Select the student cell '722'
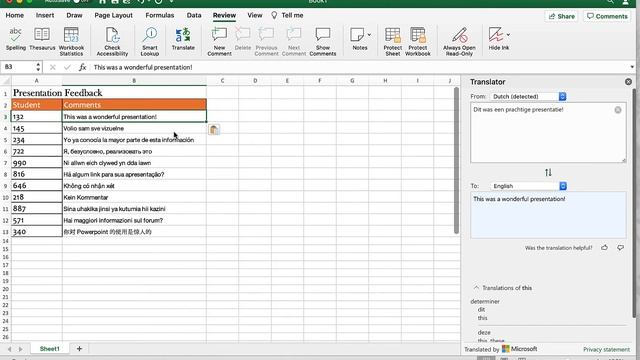This screenshot has height=360, width=640. [x=36, y=151]
